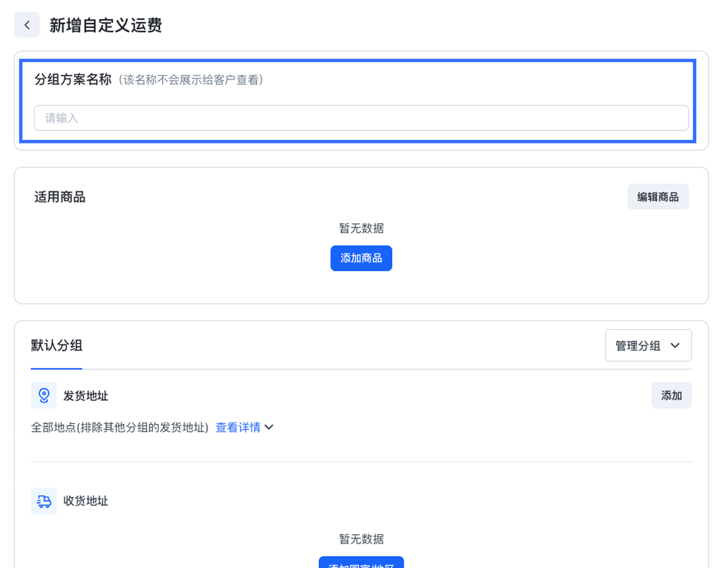728x568 pixels.
Task: Click 暂无数据 text under 适用商品
Action: click(x=361, y=229)
